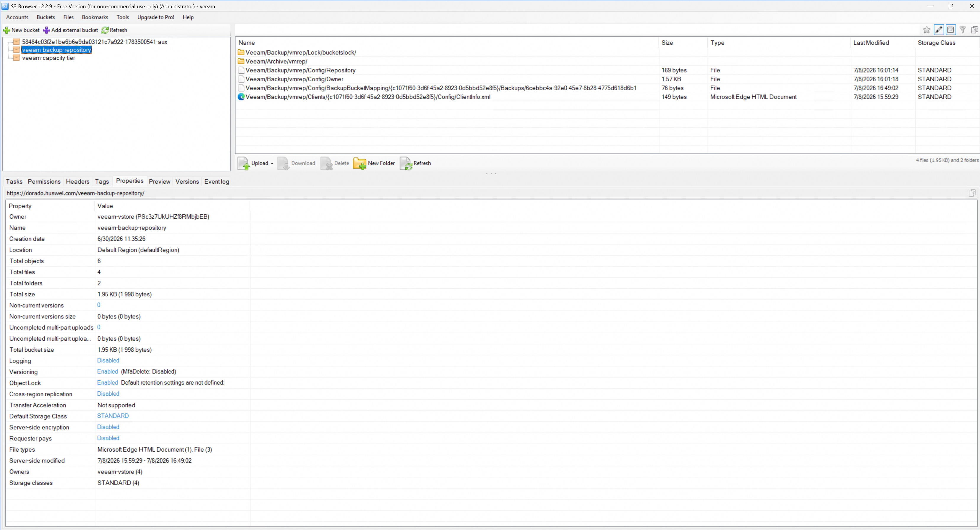
Task: Open the Lock/bucketslock folder
Action: [x=301, y=53]
